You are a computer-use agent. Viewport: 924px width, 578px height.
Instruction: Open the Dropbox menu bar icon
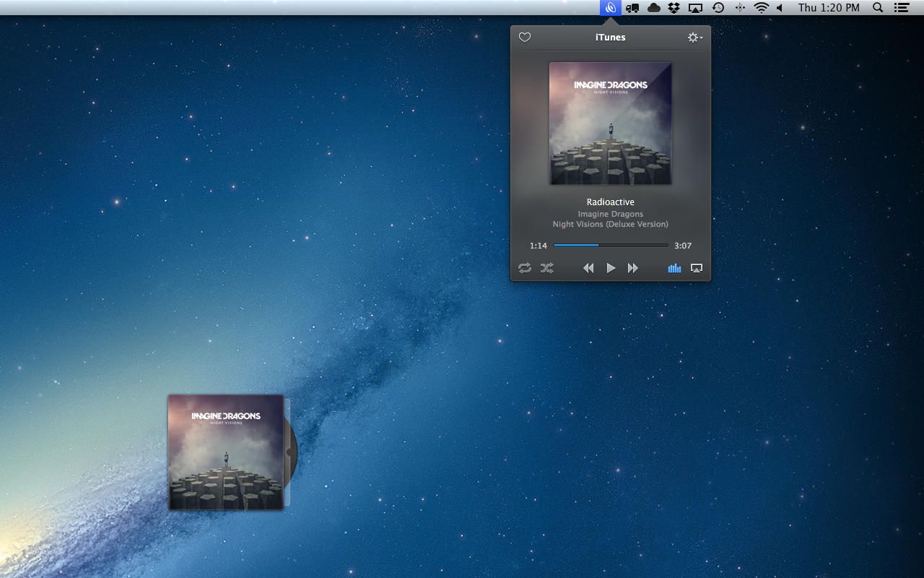coord(674,8)
